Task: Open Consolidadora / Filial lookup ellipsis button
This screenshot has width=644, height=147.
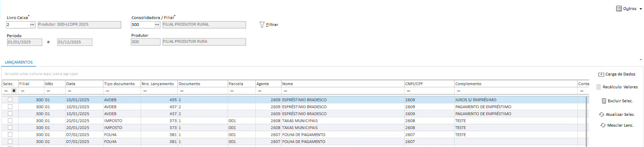Action: (157, 25)
